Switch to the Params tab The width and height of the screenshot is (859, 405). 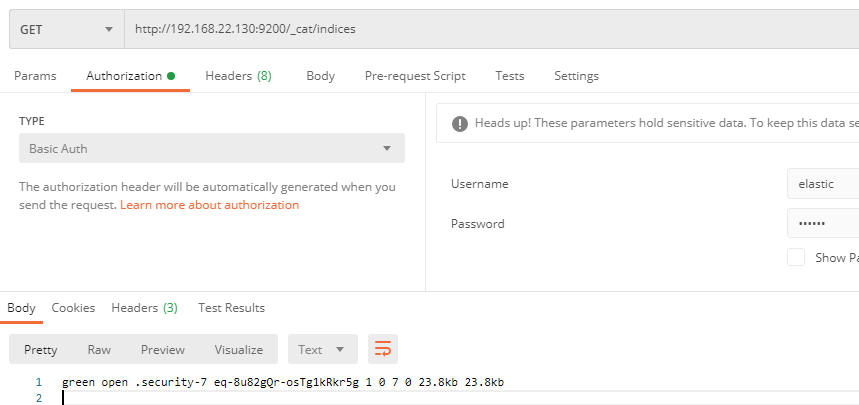(x=35, y=76)
